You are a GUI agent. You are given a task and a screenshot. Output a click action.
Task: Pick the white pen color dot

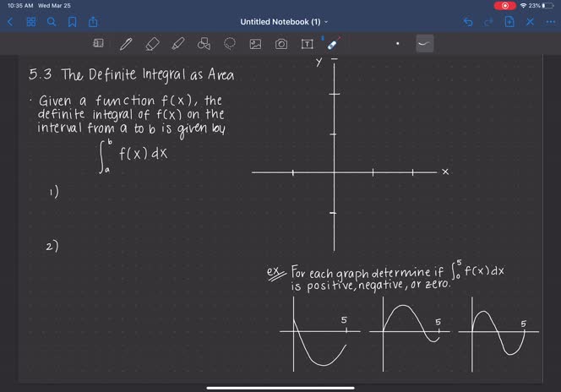[398, 44]
